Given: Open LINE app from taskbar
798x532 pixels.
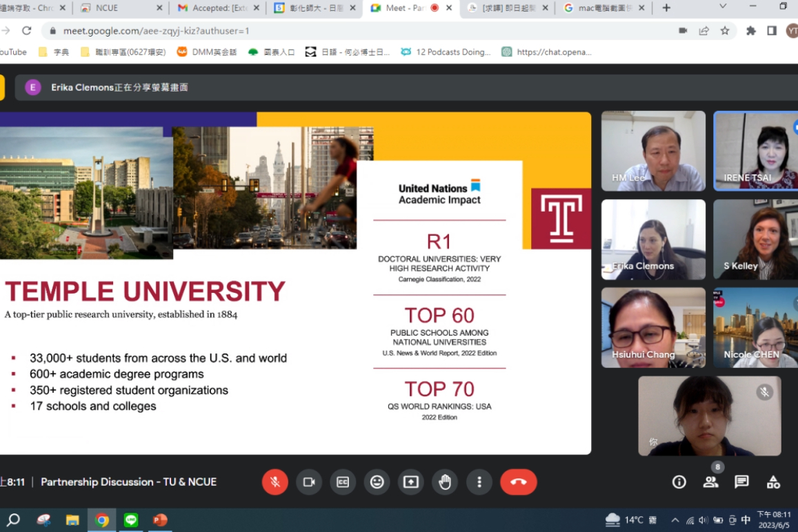Looking at the screenshot, I should click(131, 520).
